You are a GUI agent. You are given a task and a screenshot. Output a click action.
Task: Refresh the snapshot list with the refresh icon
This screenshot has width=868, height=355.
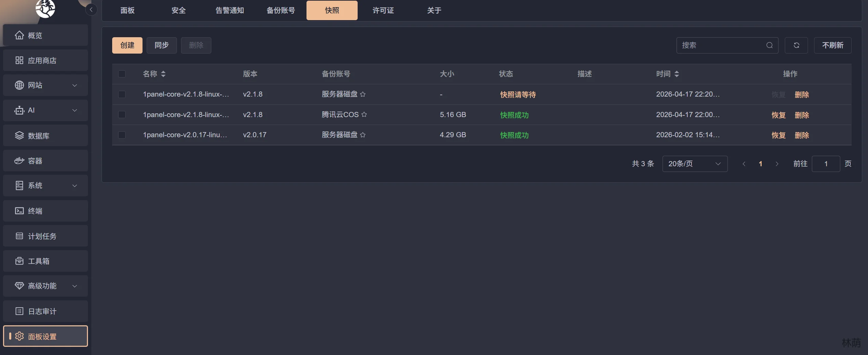(796, 45)
